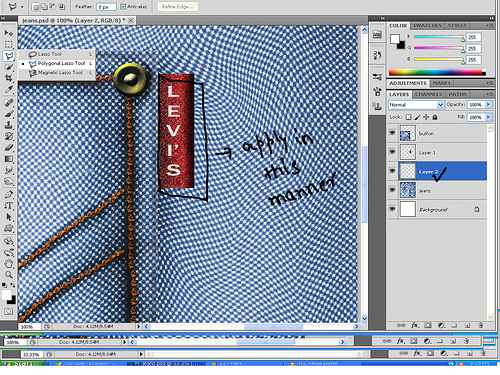
Task: Select the Eraser tool
Action: coord(9,148)
